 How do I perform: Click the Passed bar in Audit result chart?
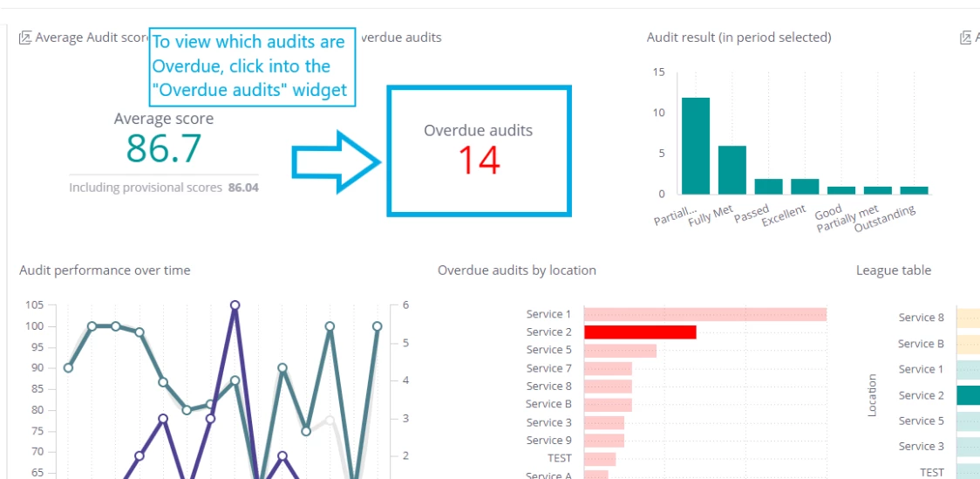(x=768, y=187)
